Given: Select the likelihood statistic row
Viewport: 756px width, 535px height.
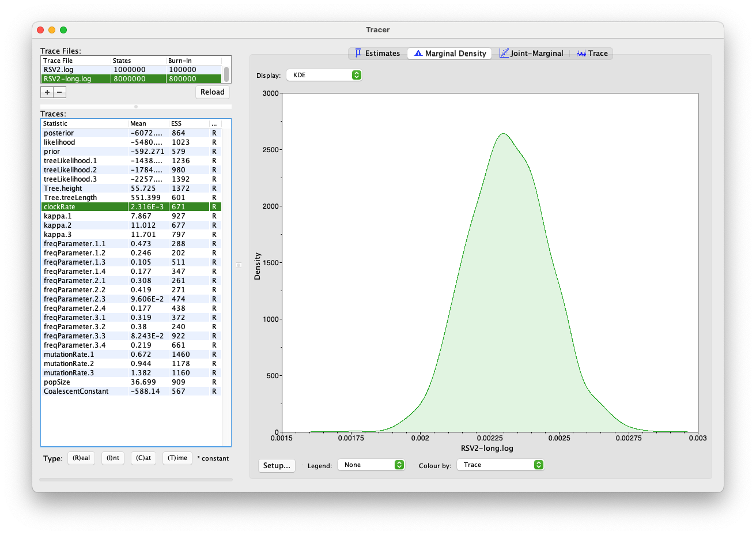Looking at the screenshot, I should tap(131, 142).
